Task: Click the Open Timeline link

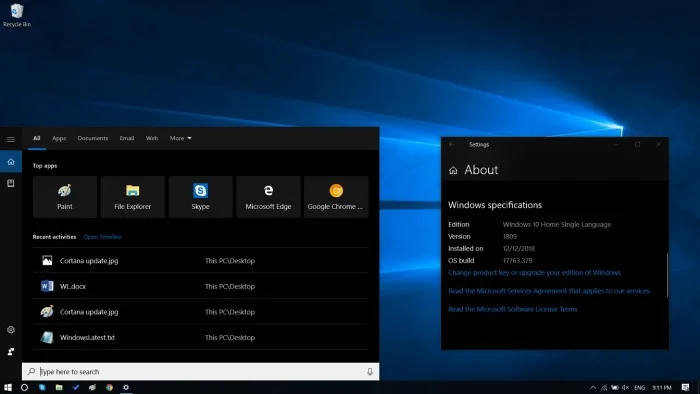Action: [x=102, y=237]
